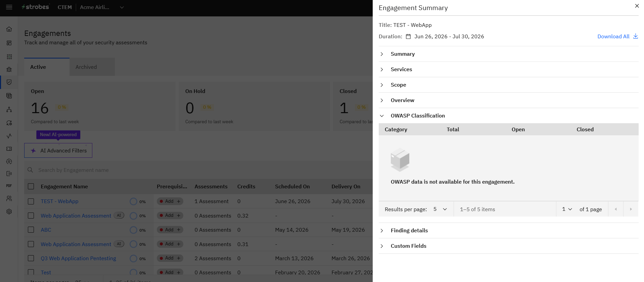Go to Home in the sidebar

[x=9, y=29]
